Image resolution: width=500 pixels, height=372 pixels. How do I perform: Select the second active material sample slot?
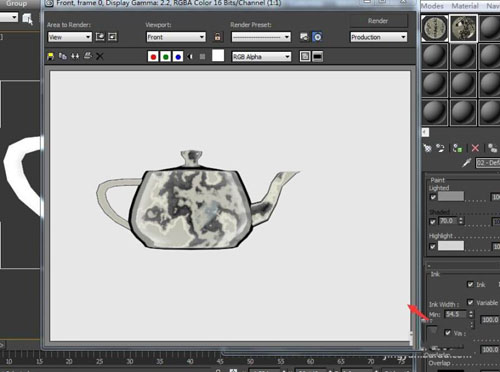coord(463,28)
